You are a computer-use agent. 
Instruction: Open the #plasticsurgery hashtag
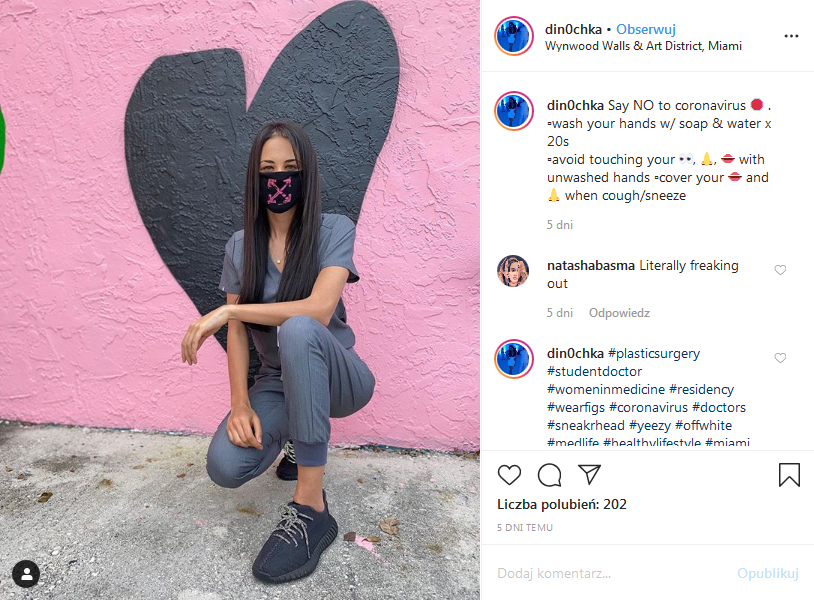point(654,353)
